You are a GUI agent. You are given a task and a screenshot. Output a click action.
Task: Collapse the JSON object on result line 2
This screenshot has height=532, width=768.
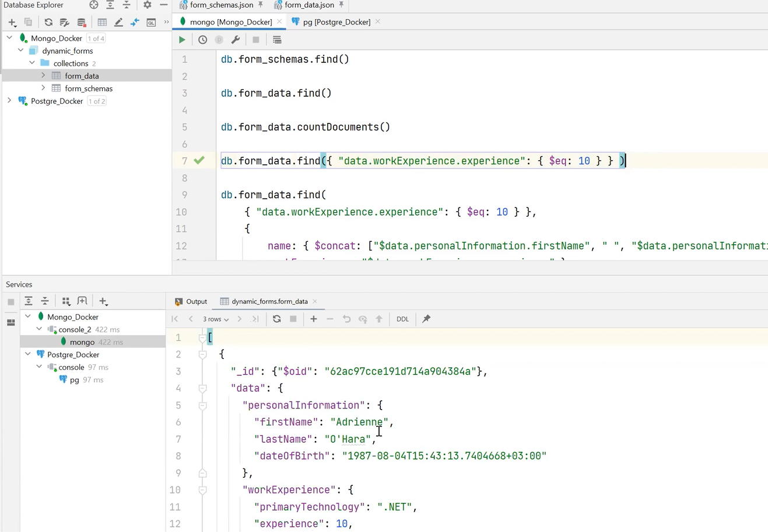[202, 354]
